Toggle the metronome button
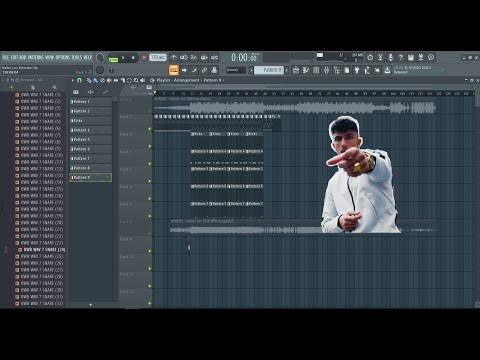The image size is (480, 360). coord(174,58)
